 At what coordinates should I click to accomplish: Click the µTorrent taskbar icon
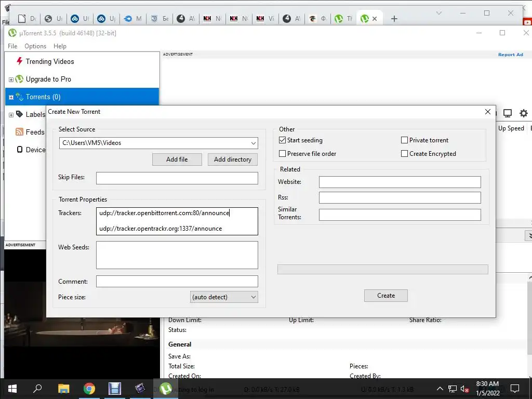coord(166,389)
